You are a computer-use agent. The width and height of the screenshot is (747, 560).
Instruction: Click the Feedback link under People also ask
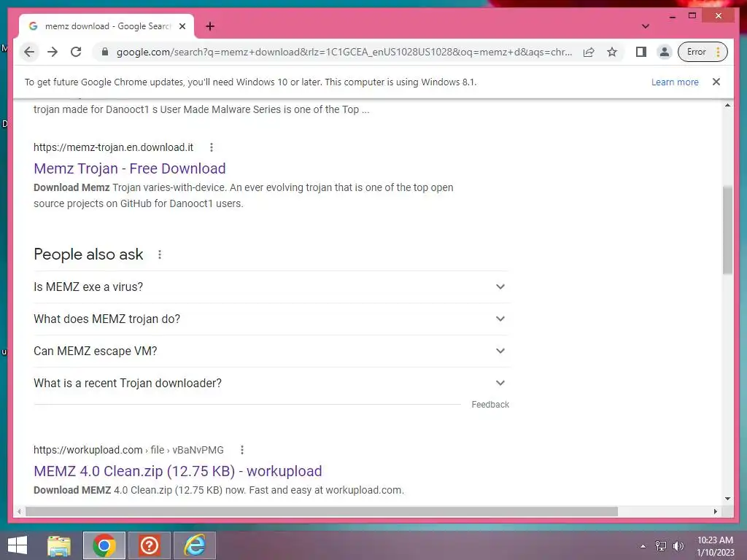coord(490,404)
